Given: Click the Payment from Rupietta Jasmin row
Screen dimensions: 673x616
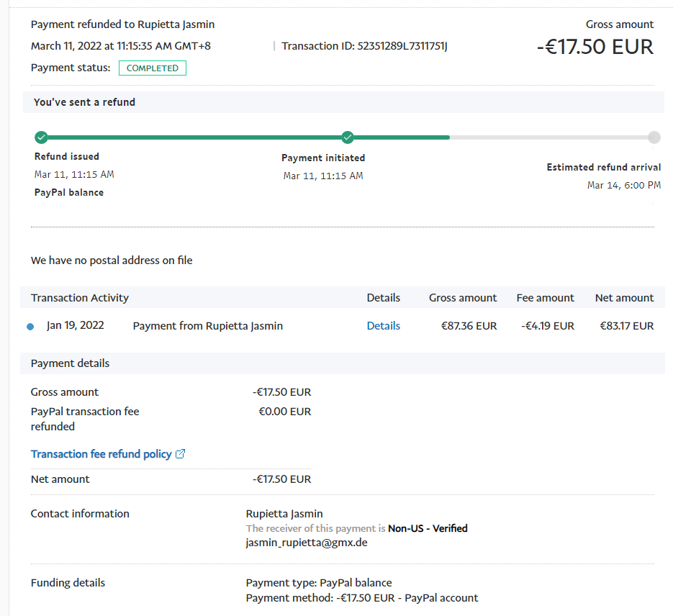Looking at the screenshot, I should click(208, 326).
